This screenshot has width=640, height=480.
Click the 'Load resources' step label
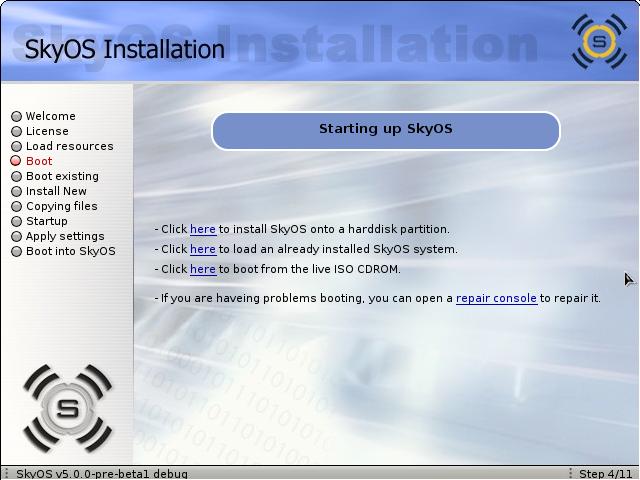(x=70, y=146)
